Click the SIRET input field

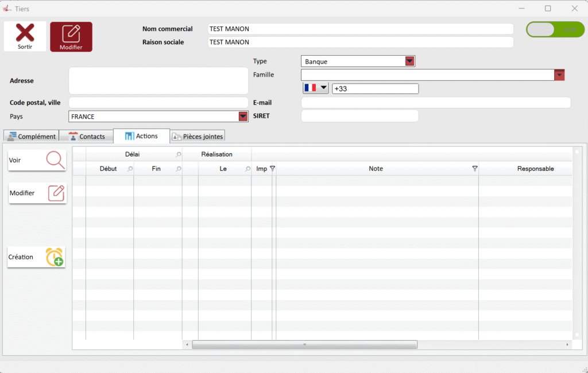click(x=359, y=116)
